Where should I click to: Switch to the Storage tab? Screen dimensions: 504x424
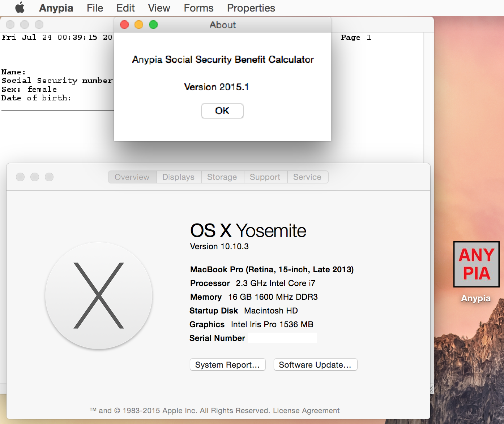coord(222,177)
